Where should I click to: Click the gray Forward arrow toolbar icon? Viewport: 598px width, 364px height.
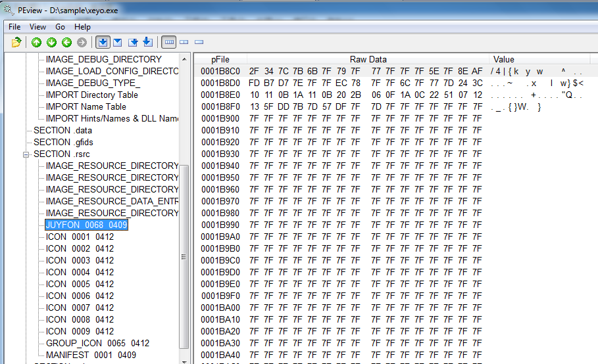[x=82, y=42]
